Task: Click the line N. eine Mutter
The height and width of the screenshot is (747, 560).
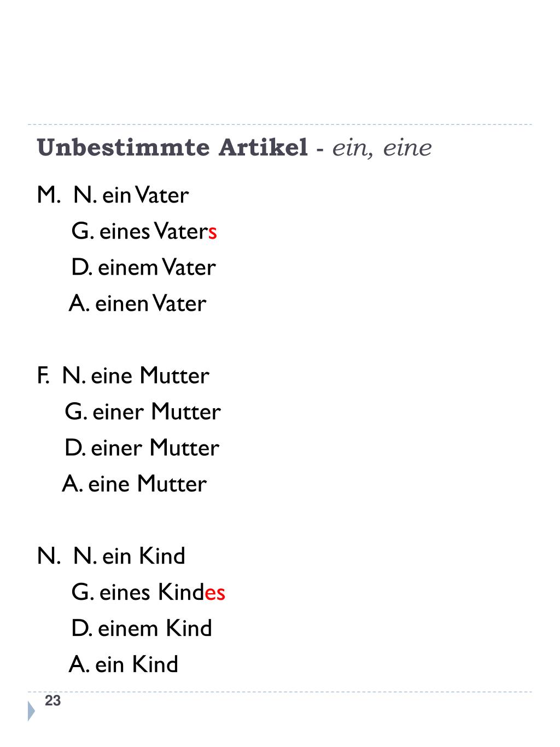Action: [x=136, y=375]
